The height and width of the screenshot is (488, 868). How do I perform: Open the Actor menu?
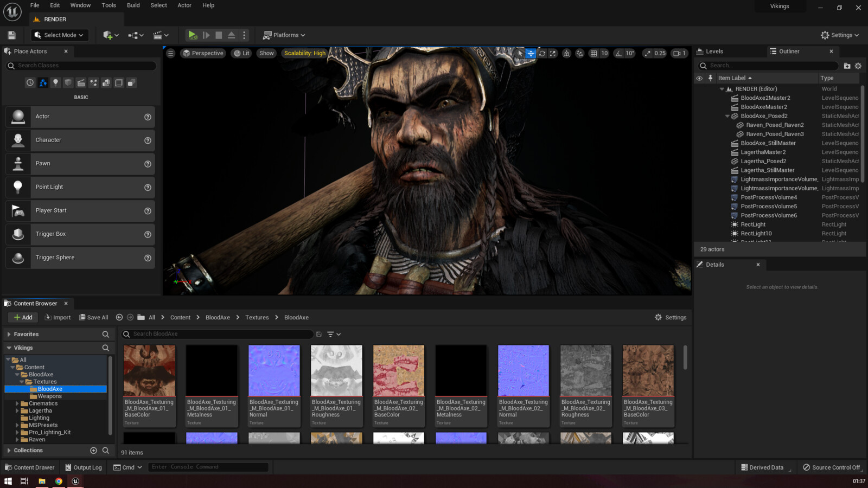[184, 5]
